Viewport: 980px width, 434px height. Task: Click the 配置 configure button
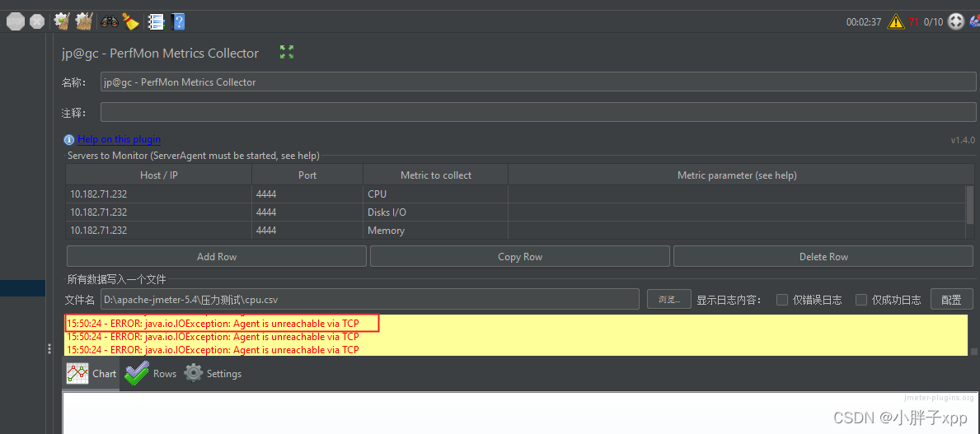point(951,299)
